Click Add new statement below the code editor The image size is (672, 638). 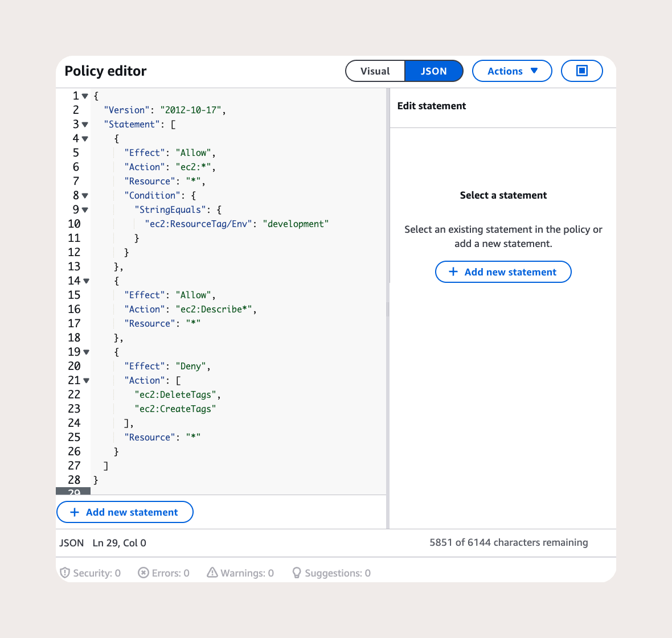pyautogui.click(x=125, y=512)
